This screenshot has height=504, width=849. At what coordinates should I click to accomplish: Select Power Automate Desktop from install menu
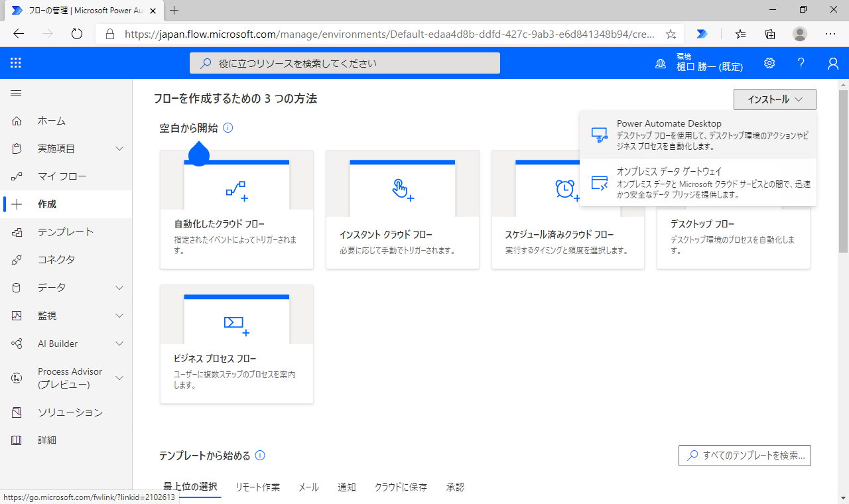pos(698,135)
